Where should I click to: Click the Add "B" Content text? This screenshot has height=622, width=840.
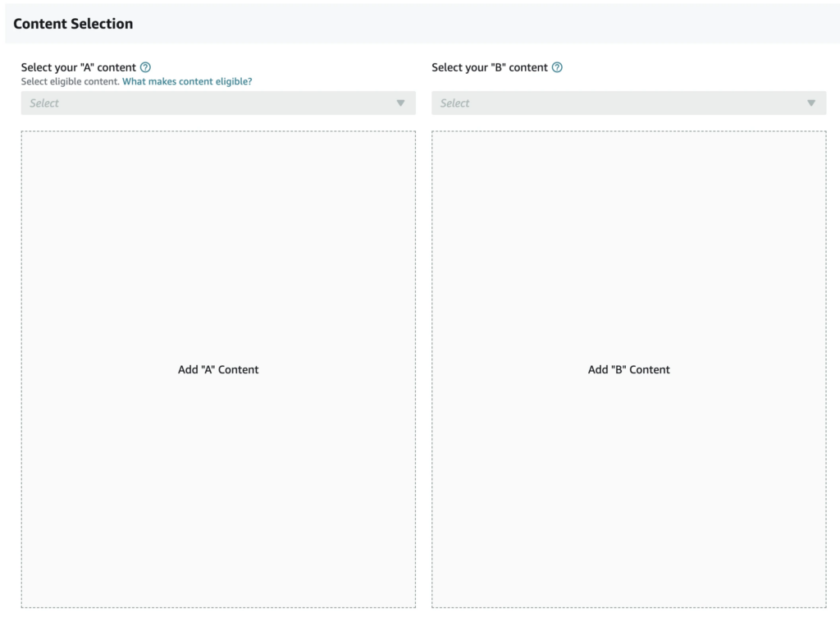629,370
